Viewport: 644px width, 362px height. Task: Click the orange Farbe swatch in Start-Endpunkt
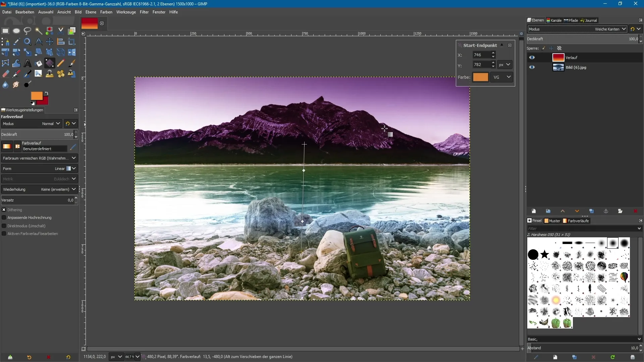[481, 77]
